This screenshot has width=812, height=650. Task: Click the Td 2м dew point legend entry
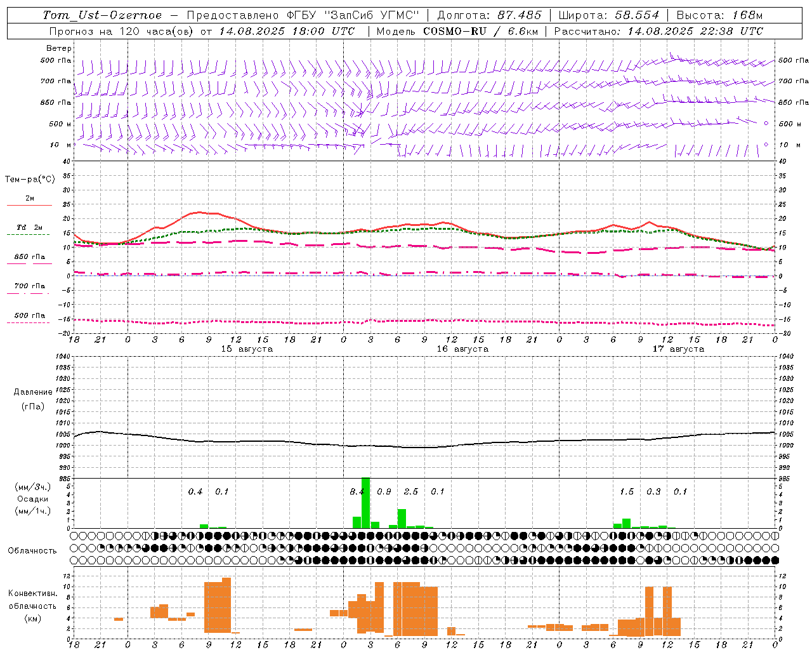pyautogui.click(x=30, y=227)
